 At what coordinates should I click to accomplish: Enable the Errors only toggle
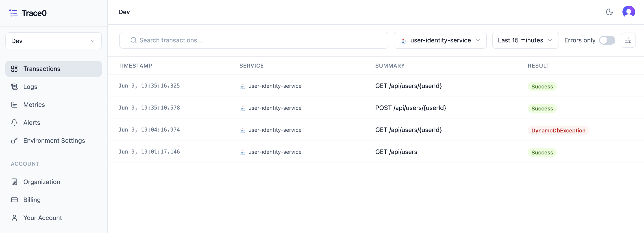coord(607,40)
